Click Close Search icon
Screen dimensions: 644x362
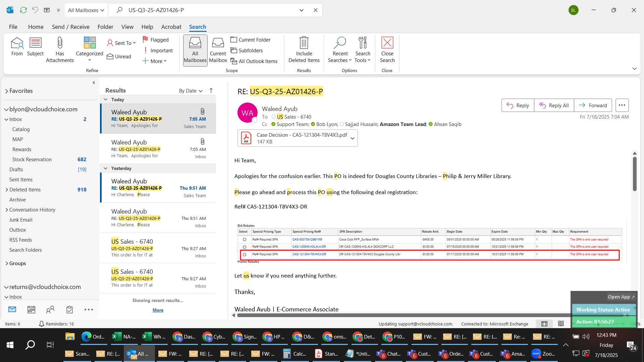[x=387, y=50]
